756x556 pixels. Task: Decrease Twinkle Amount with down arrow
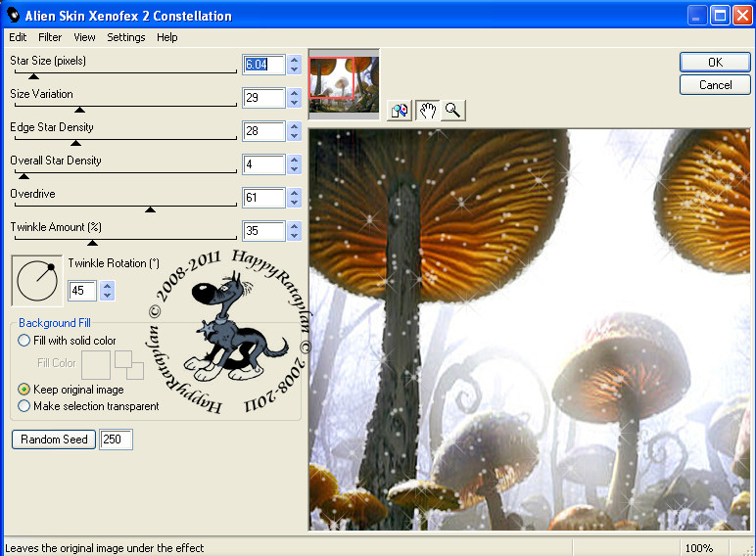coord(294,235)
